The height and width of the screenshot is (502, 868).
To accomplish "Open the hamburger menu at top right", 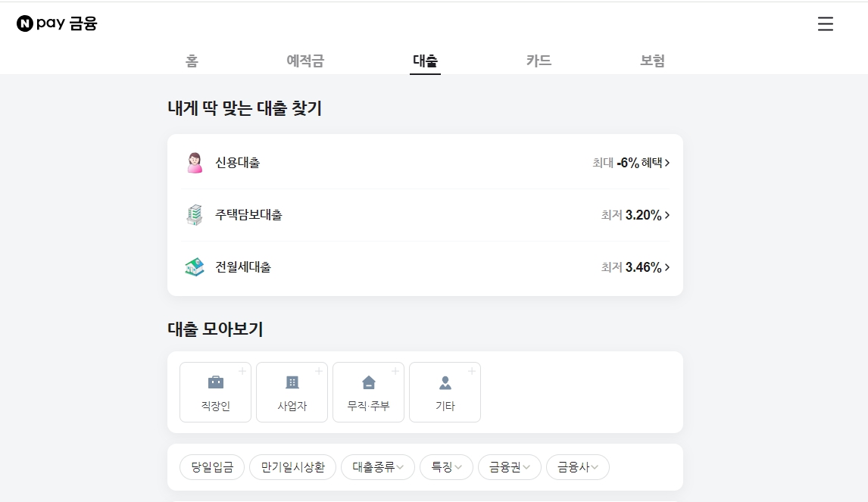I will (x=825, y=23).
